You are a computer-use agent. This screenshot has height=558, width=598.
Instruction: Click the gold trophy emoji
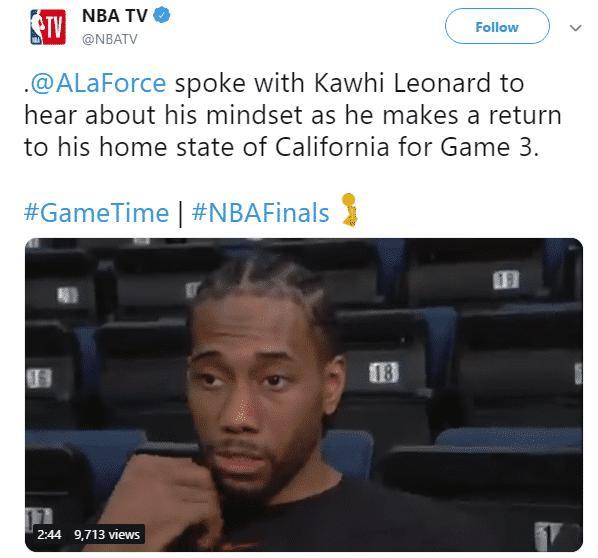(350, 210)
